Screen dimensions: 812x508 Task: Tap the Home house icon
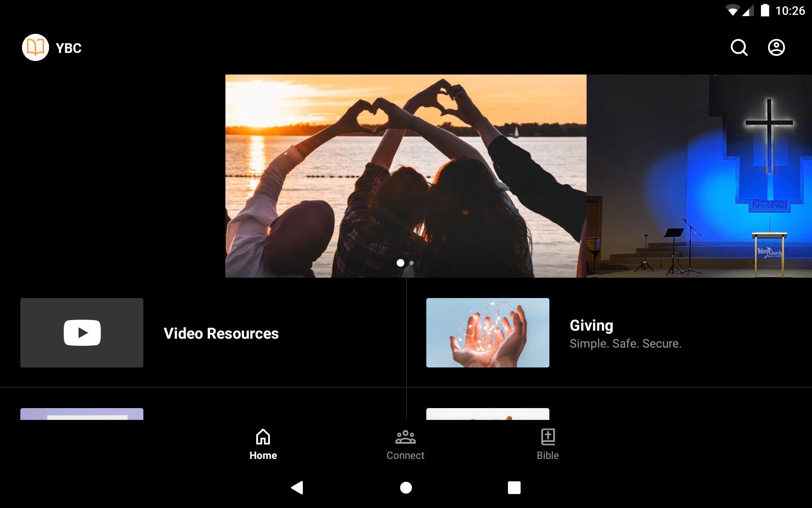(x=263, y=437)
